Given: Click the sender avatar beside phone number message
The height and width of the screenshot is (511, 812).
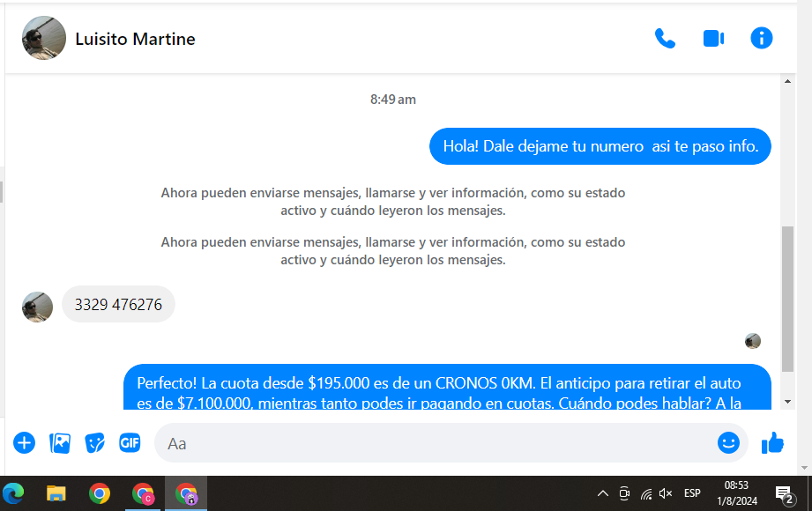Looking at the screenshot, I should [x=37, y=307].
